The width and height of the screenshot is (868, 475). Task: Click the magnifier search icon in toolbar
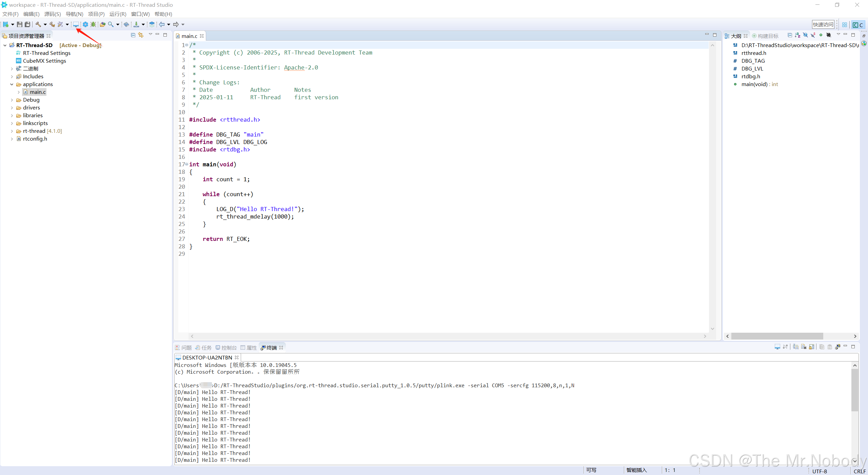111,24
